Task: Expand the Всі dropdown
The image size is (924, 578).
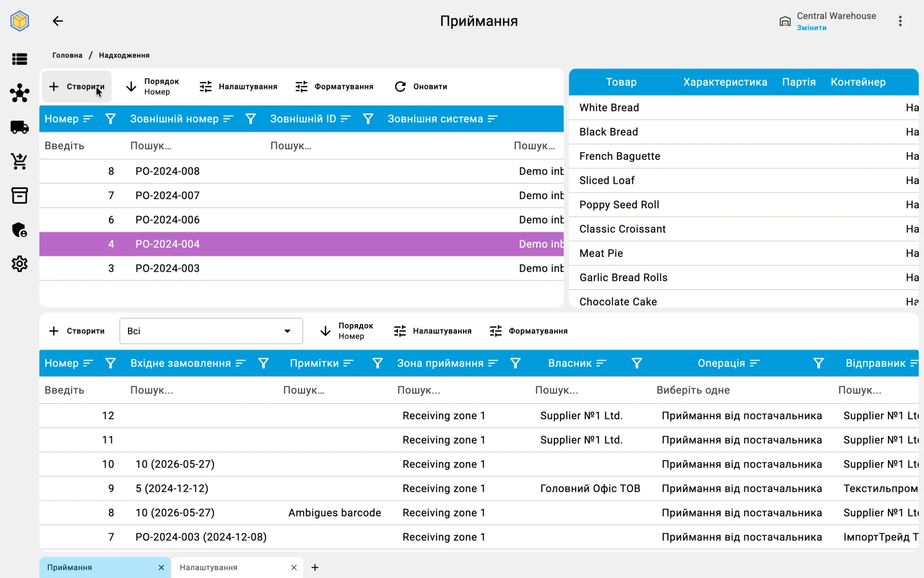Action: click(211, 331)
